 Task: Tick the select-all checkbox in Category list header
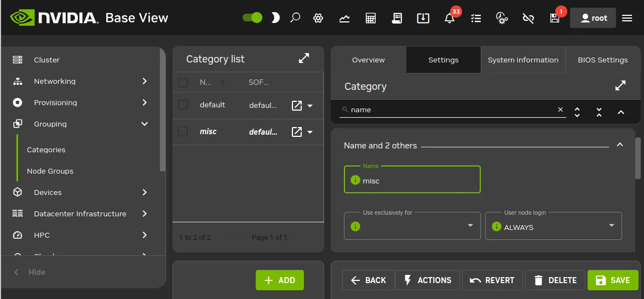(183, 83)
